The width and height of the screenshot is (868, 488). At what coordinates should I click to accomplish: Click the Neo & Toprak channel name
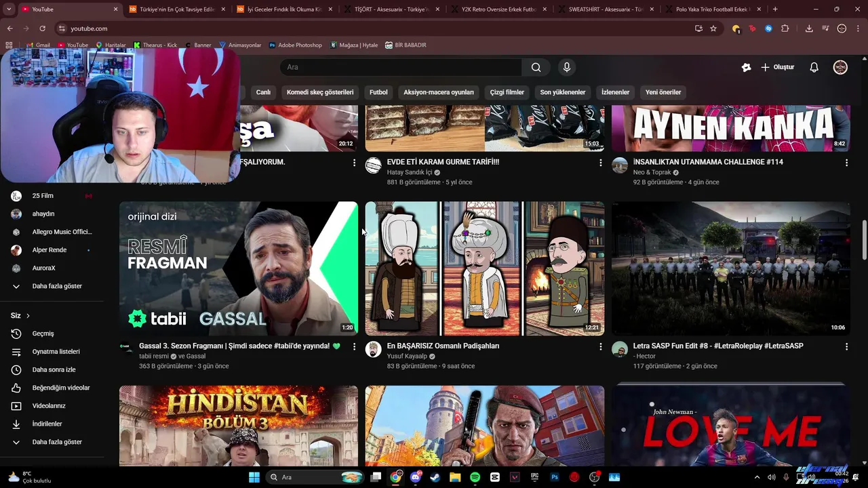coord(651,173)
